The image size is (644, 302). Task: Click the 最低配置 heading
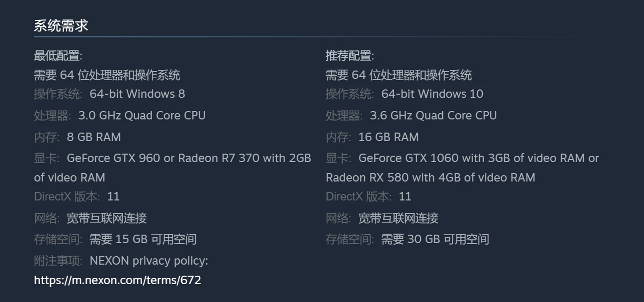(58, 56)
